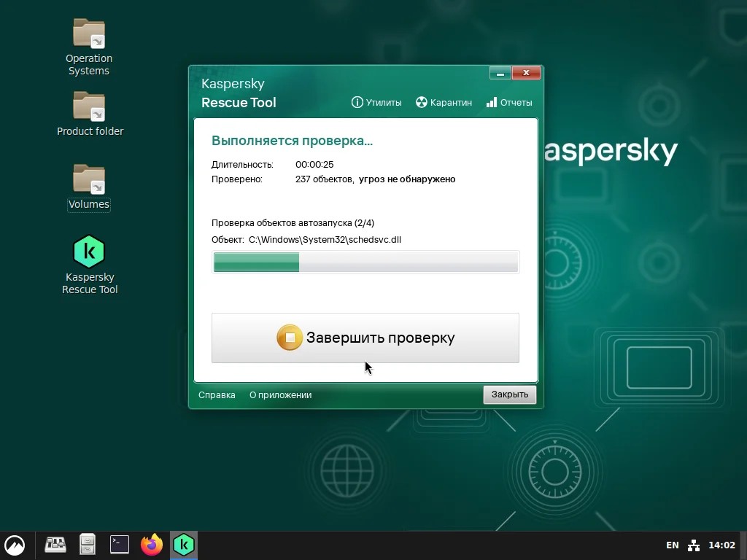The height and width of the screenshot is (560, 747).
Task: Click Завершить проверку to stop the scan
Action: pos(365,338)
